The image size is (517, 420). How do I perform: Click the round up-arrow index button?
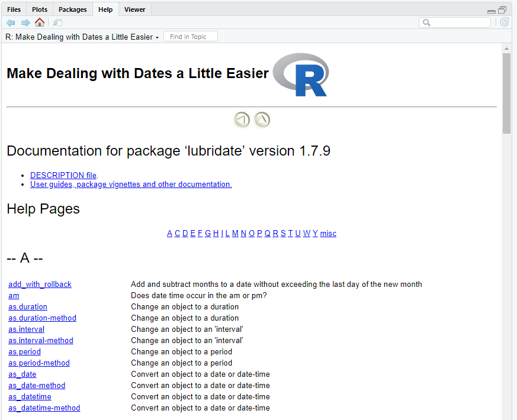click(x=262, y=119)
